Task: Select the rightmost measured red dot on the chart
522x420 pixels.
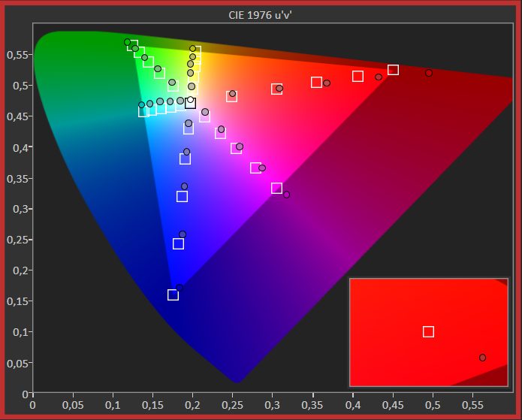Action: 429,73
